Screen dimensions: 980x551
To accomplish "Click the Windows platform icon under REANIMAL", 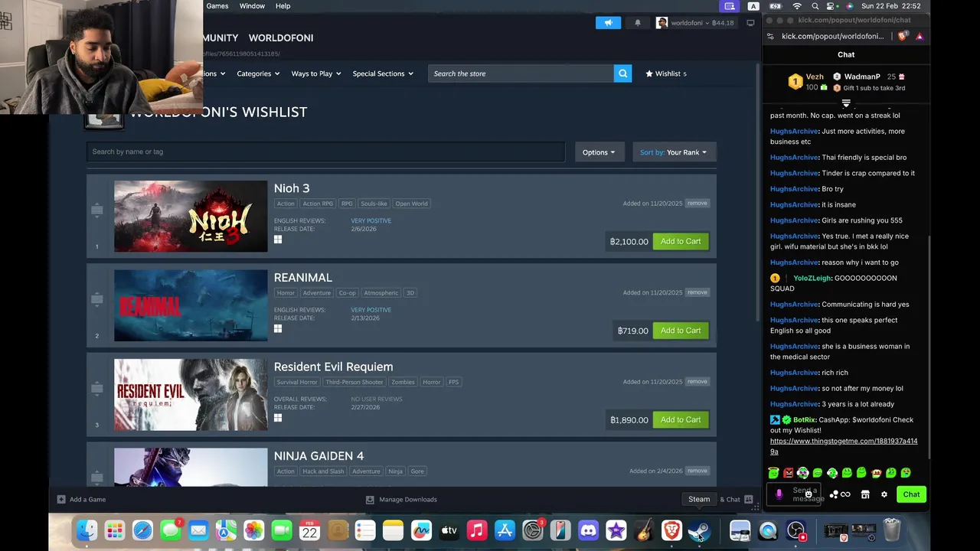I will pyautogui.click(x=278, y=329).
